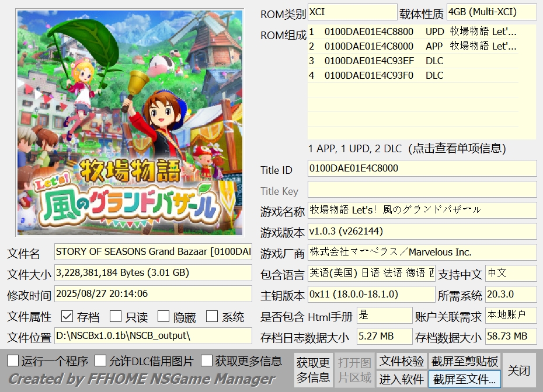Click the game cover art thumbnail
The width and height of the screenshot is (543, 392).
130,122
